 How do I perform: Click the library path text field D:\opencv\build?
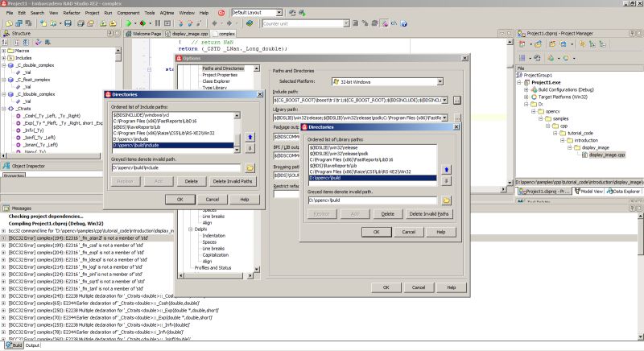pos(373,200)
